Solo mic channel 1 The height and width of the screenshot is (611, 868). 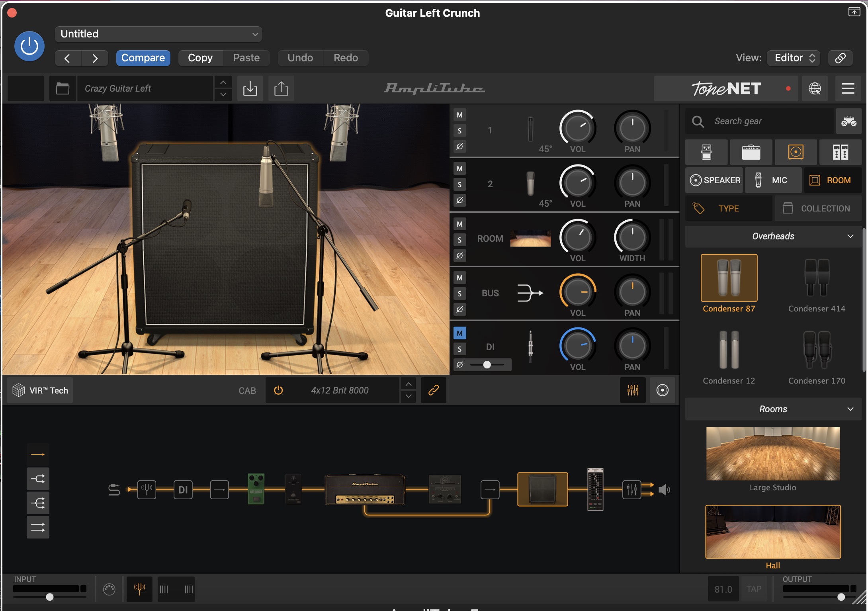coord(459,131)
